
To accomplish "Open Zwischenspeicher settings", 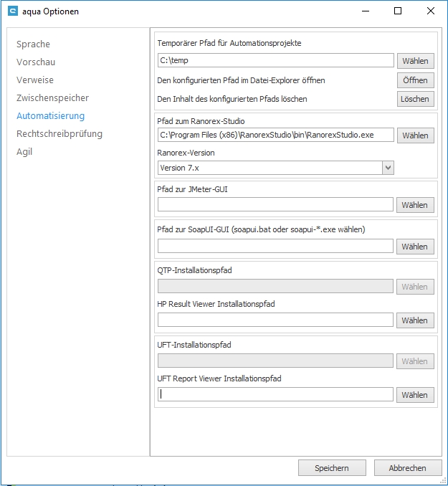I will pos(52,98).
